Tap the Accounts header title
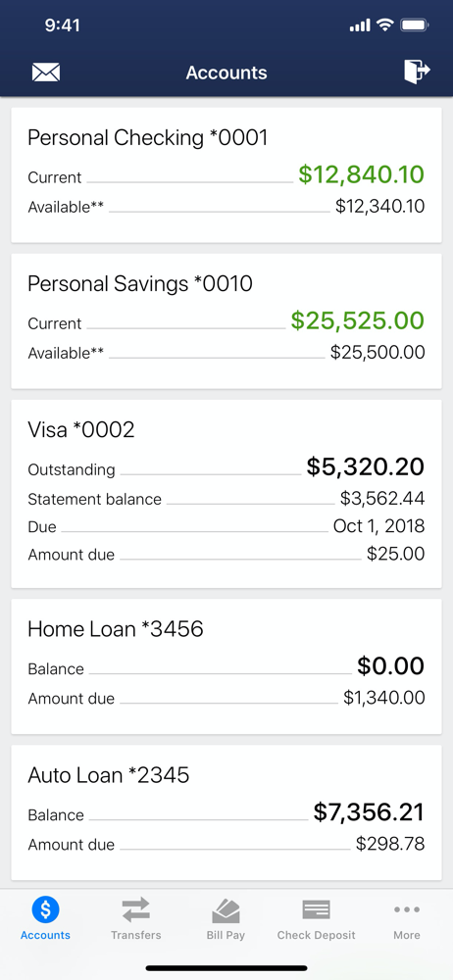This screenshot has height=980, width=453. click(226, 73)
